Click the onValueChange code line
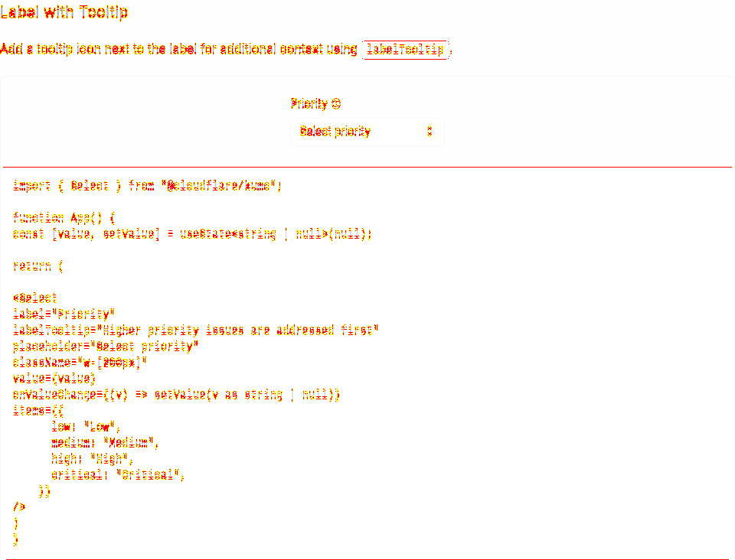735x560 pixels. coord(176,395)
